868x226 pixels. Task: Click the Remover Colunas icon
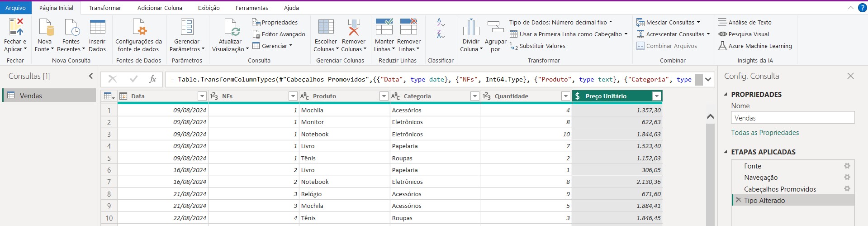[354, 27]
